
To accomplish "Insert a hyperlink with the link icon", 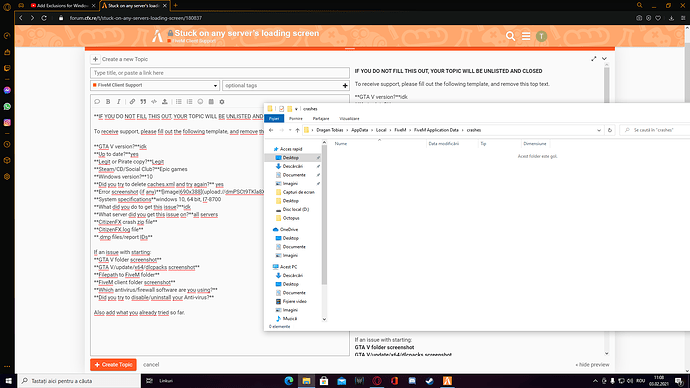I will (x=132, y=102).
